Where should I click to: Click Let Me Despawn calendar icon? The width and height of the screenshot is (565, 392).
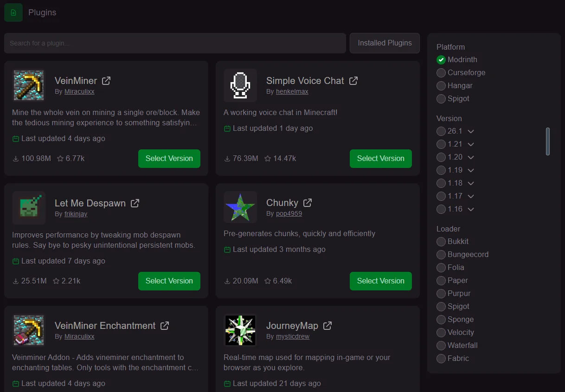(16, 261)
